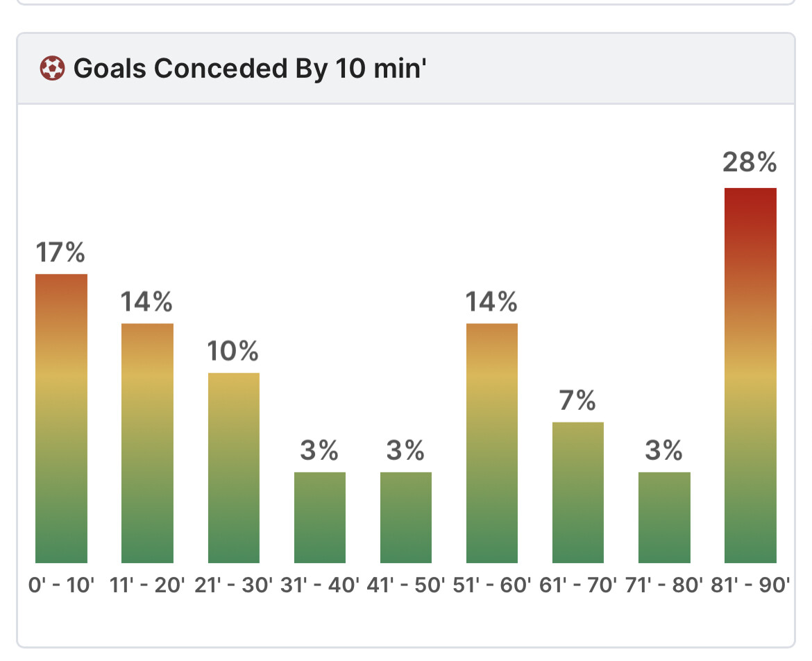Screen dimensions: 812x661
Task: Click the 41' - 50' bar
Action: click(405, 517)
